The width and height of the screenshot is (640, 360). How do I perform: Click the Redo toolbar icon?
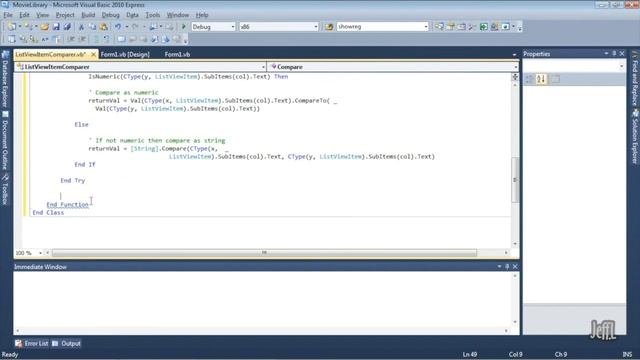(x=135, y=27)
